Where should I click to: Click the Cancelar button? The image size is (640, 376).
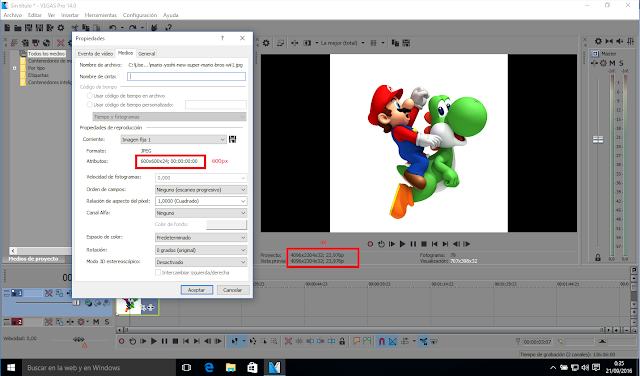point(233,289)
